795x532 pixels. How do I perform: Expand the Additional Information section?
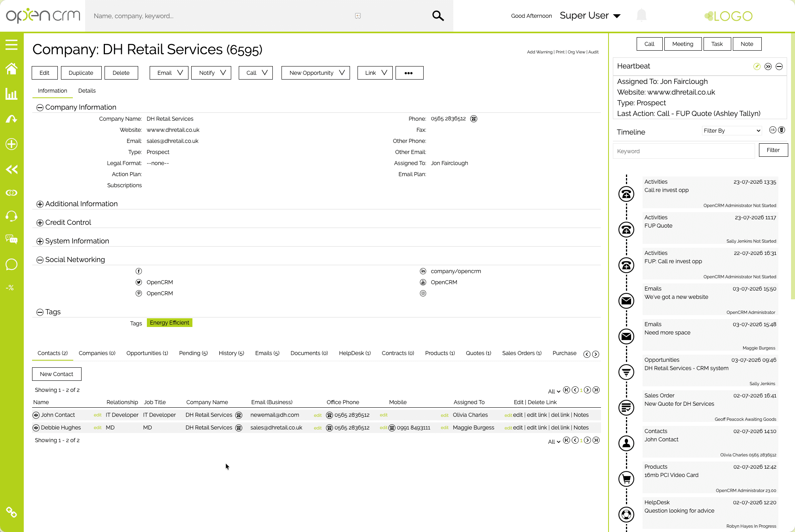click(40, 204)
